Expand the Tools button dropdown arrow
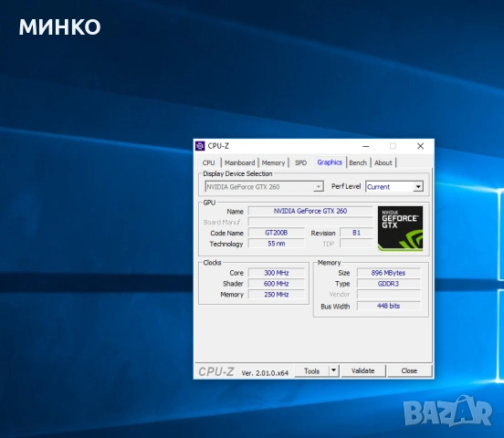Screen dimensions: 504x438 (x=334, y=370)
